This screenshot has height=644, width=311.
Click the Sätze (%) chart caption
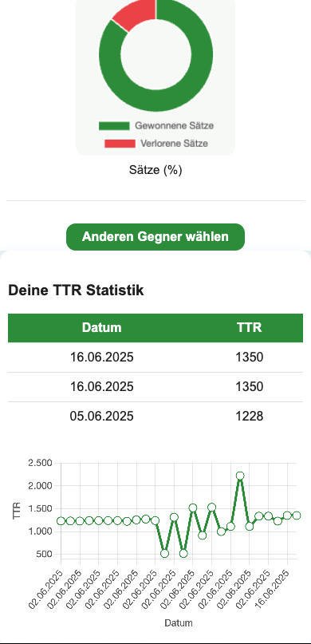155,170
